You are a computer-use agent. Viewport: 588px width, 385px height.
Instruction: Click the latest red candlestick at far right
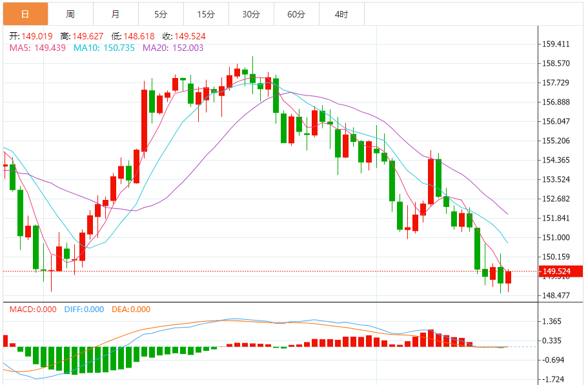(x=508, y=277)
